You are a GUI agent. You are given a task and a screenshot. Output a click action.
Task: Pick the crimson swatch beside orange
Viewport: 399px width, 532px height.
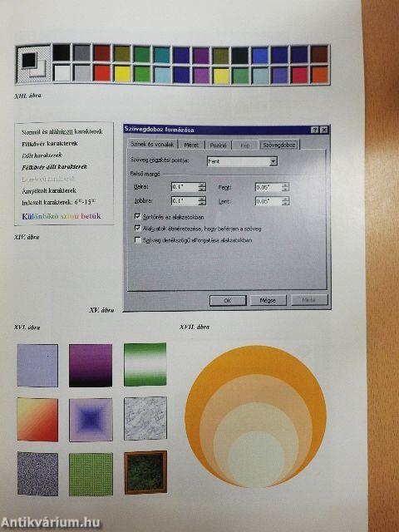point(299,75)
